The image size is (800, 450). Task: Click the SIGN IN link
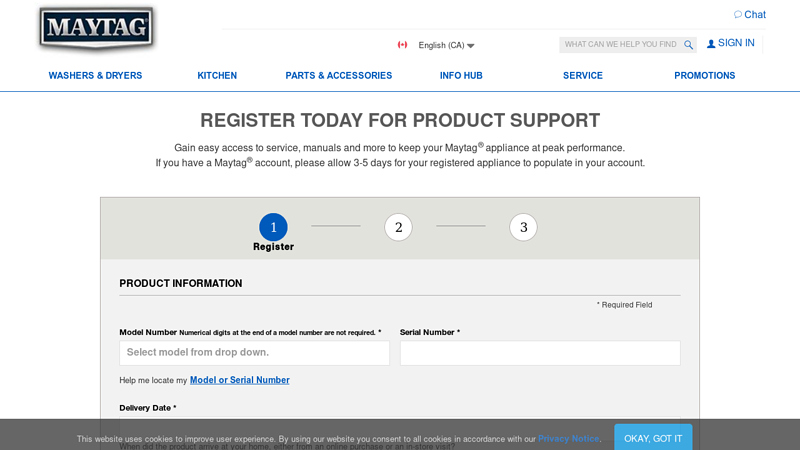736,43
